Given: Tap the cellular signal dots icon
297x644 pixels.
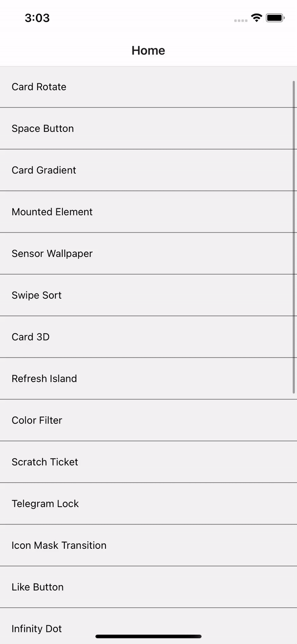Looking at the screenshot, I should pos(241,20).
